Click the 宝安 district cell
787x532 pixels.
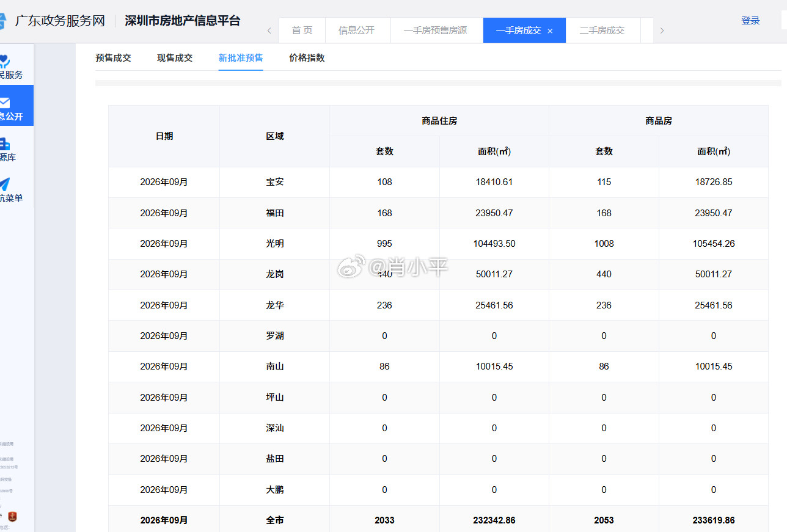point(274,182)
